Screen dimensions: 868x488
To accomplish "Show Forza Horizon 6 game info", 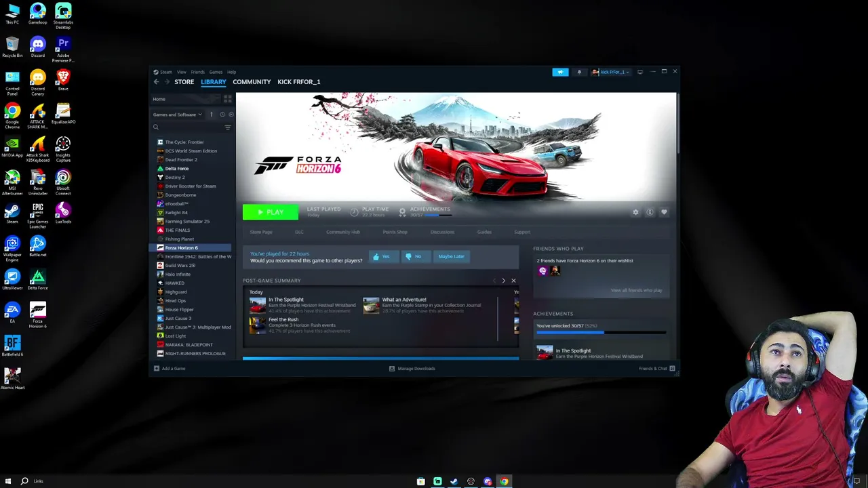I will tap(650, 212).
